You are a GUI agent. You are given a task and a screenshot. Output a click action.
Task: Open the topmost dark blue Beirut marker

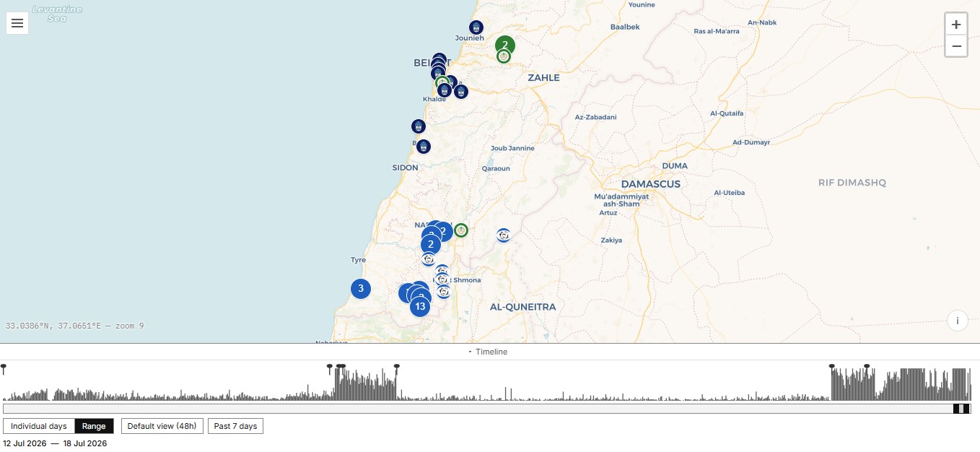tap(439, 59)
